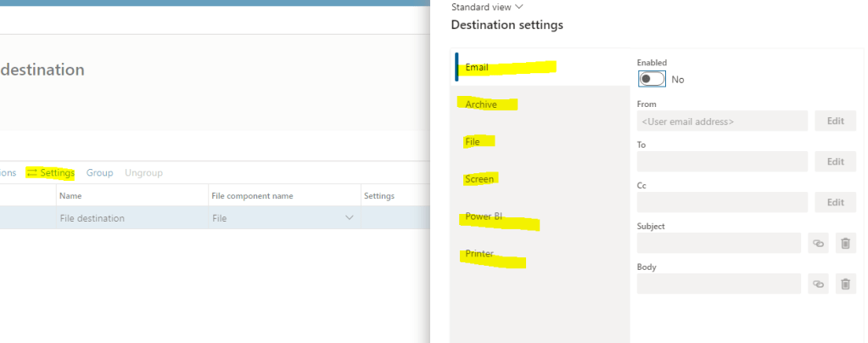
Task: Select the Email destination tab
Action: [477, 67]
